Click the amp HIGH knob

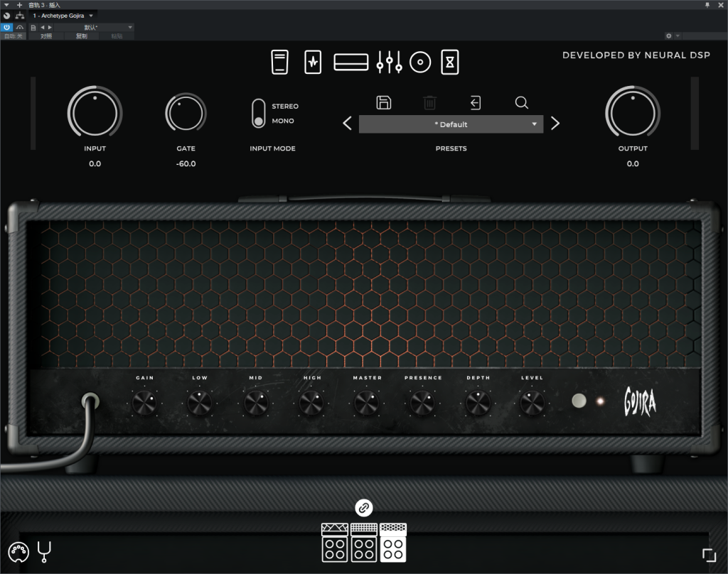pyautogui.click(x=311, y=402)
